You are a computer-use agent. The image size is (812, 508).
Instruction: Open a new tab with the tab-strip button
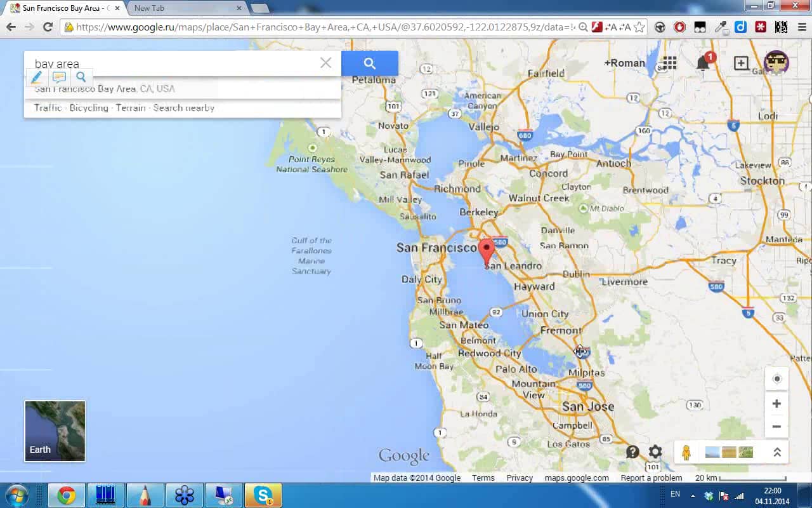point(259,8)
